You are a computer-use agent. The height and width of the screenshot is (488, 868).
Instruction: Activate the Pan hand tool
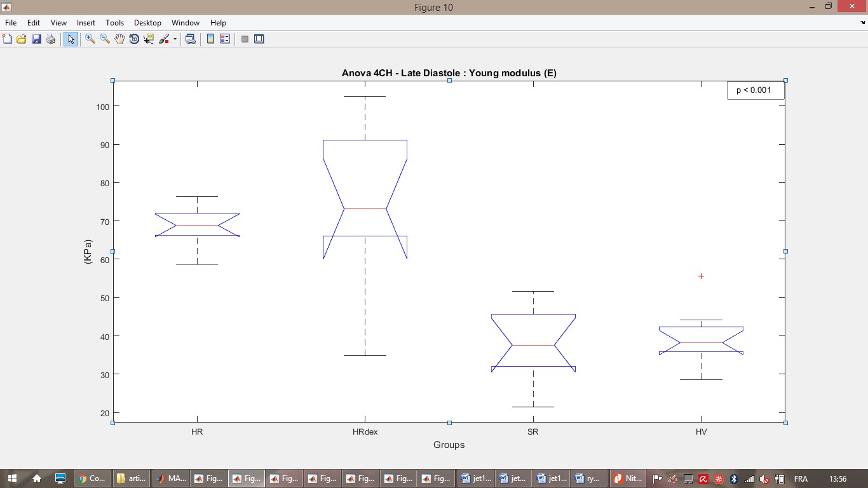point(119,39)
